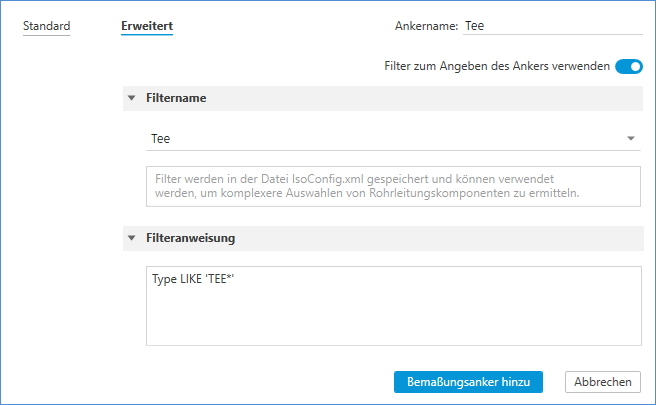656x405 pixels.
Task: Click the IsoConfig.xml description box
Action: click(x=392, y=185)
